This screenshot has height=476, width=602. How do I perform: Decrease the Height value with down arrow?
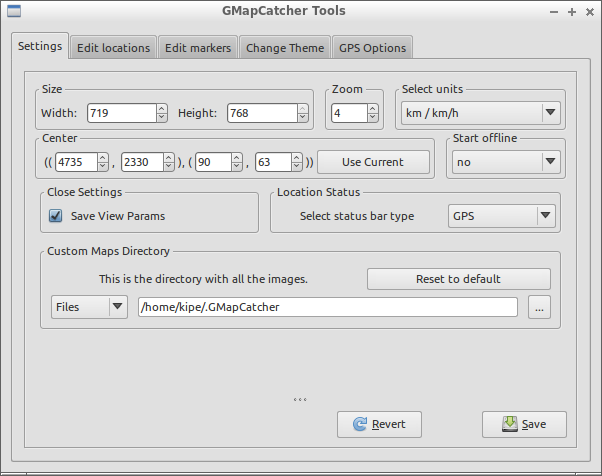pos(303,117)
